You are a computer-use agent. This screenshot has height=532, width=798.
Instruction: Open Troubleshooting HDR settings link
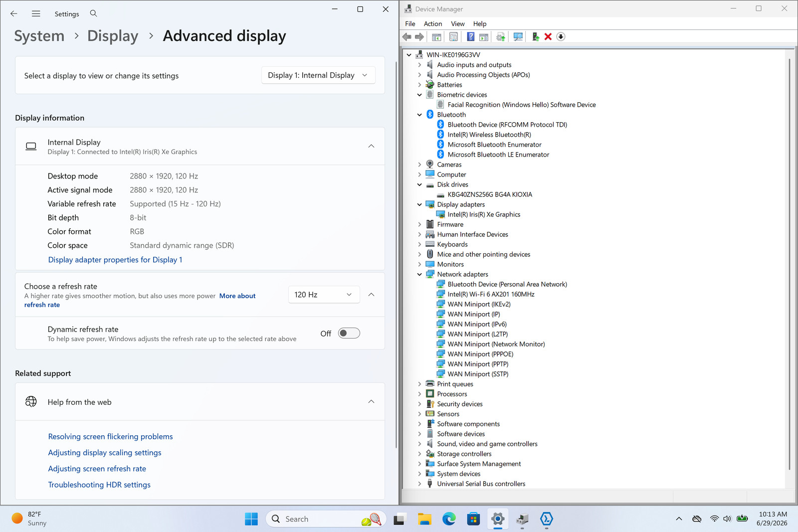tap(99, 485)
